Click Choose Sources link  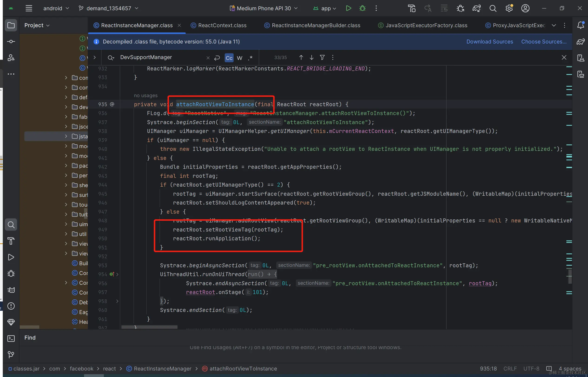click(x=543, y=42)
